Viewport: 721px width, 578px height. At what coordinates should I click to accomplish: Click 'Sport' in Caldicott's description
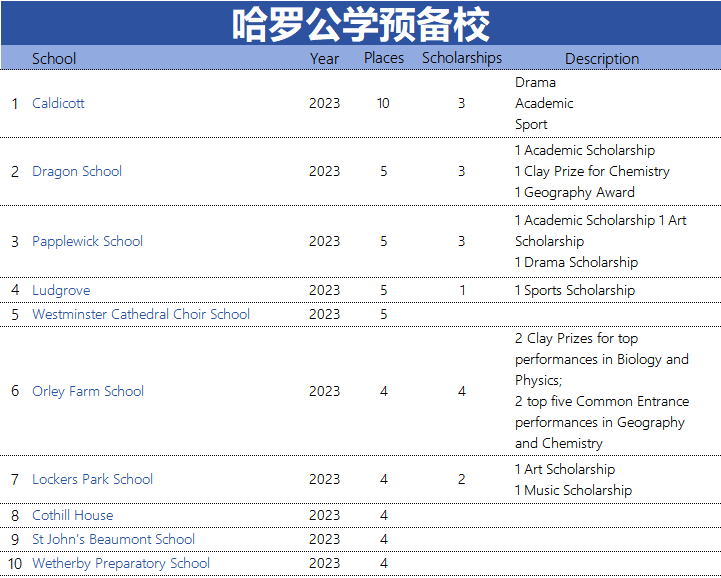[531, 125]
